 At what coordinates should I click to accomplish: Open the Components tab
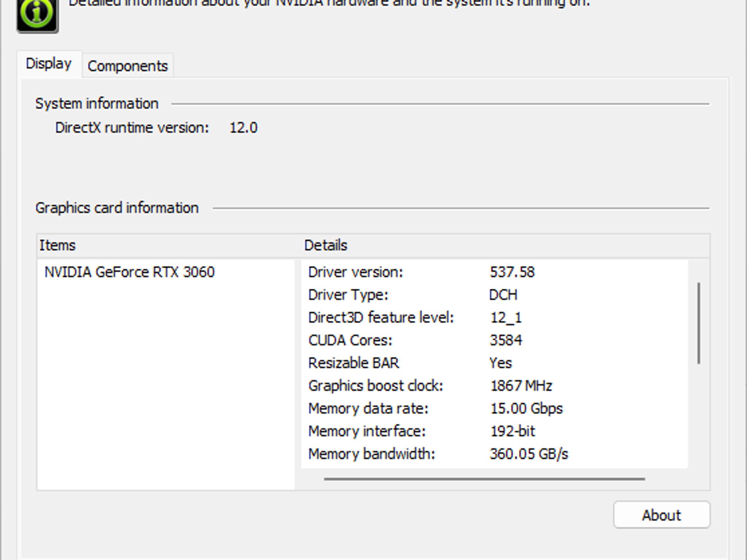click(x=128, y=66)
